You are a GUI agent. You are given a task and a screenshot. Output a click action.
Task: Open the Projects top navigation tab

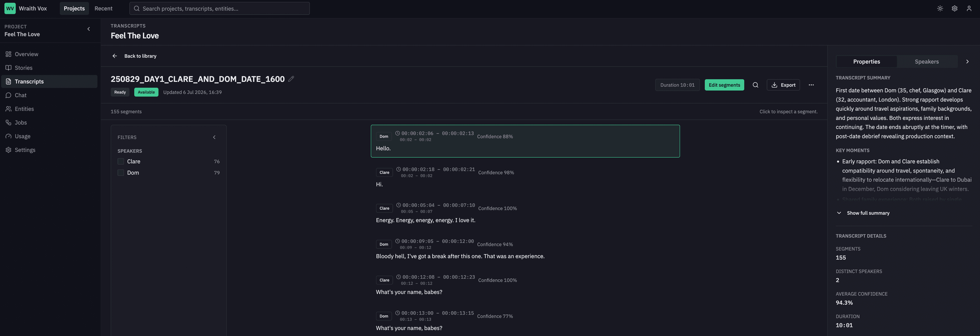tap(74, 8)
